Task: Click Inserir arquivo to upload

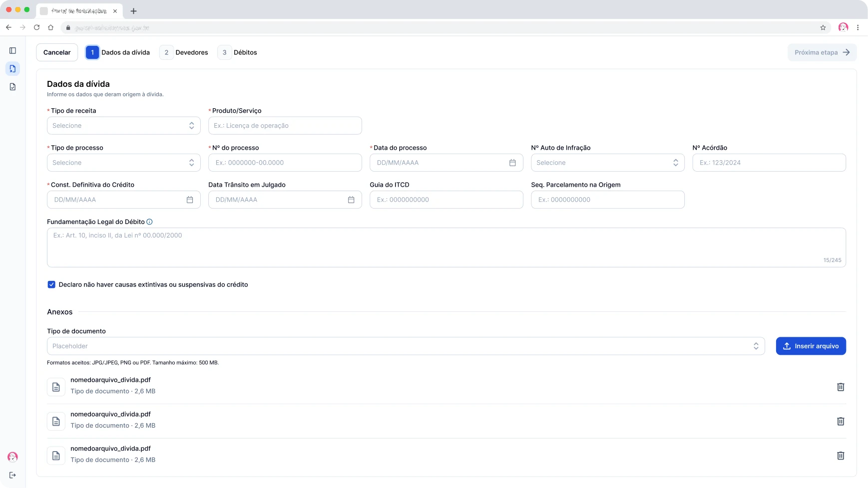Action: tap(811, 346)
